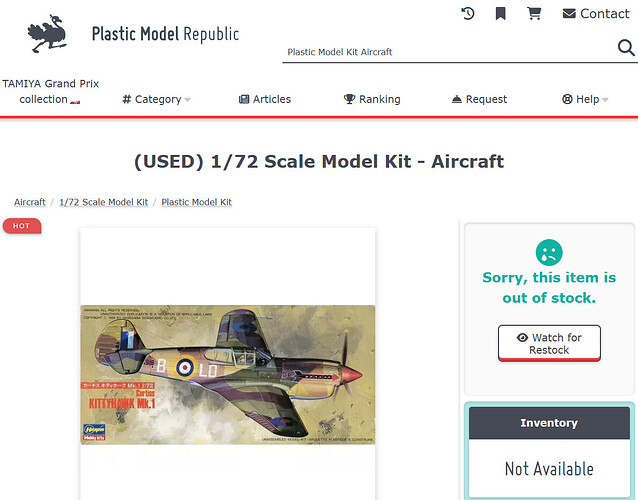The width and height of the screenshot is (638, 500).
Task: Open the bookmarks icon
Action: pyautogui.click(x=501, y=13)
